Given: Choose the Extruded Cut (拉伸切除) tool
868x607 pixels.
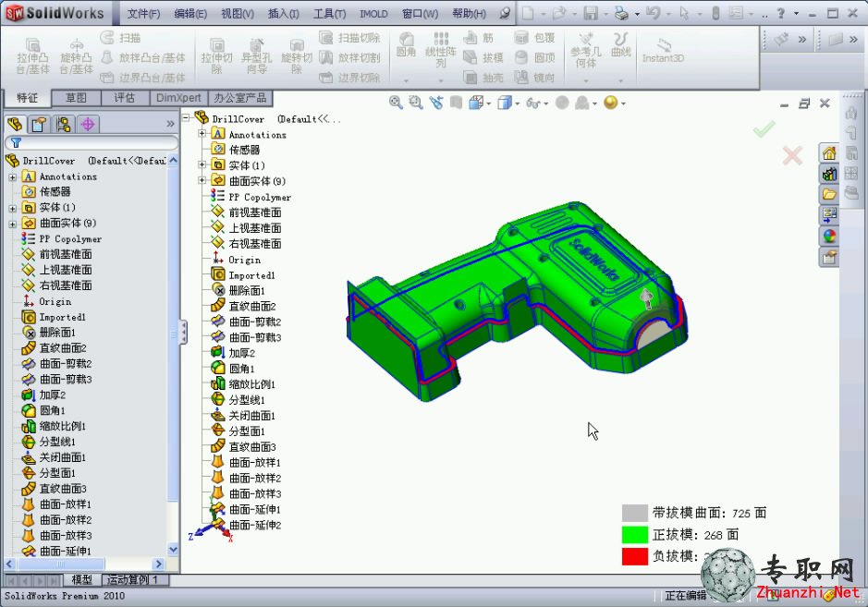Looking at the screenshot, I should point(216,56).
